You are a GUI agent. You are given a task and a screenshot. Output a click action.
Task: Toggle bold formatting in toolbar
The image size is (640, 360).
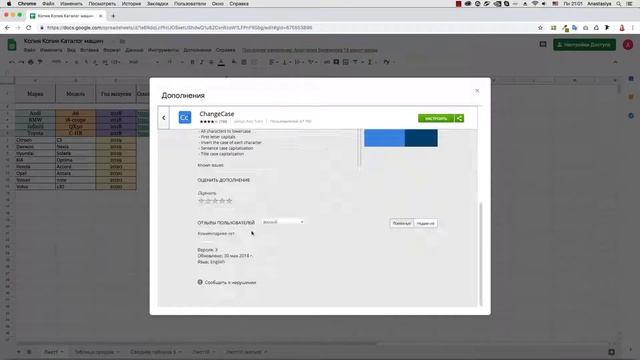[192, 62]
